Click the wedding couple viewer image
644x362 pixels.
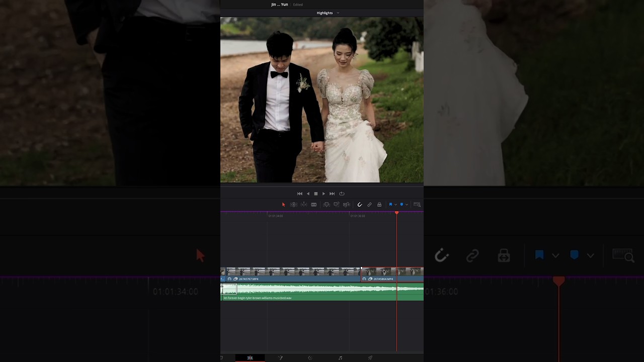point(322,100)
